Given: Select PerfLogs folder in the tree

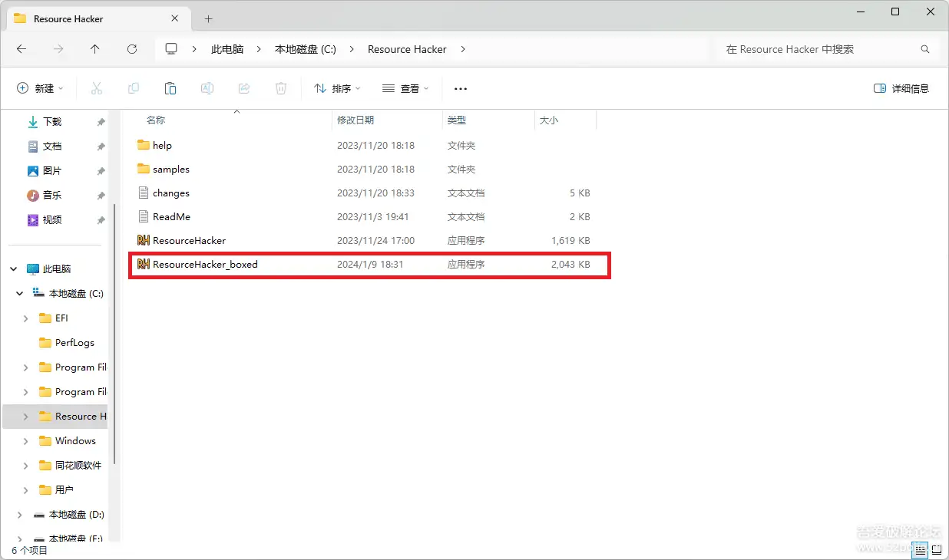Looking at the screenshot, I should pyautogui.click(x=74, y=343).
